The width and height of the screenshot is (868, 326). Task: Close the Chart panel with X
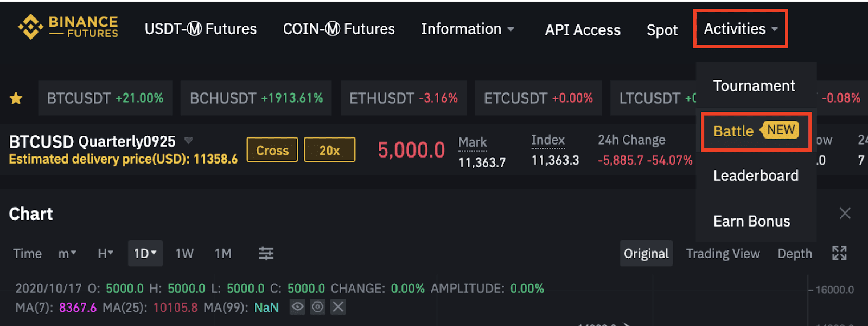tap(845, 213)
